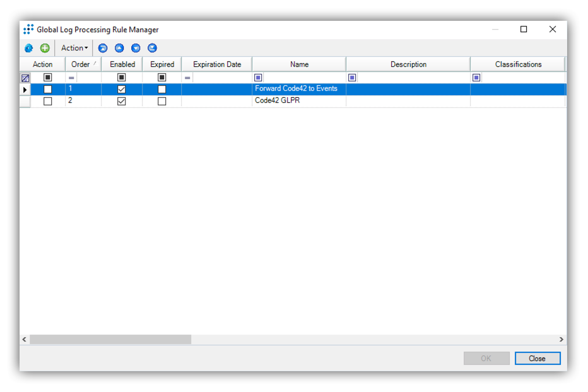Check the Expired checkbox for Forward Code42 to Events
The image size is (588, 392).
(x=162, y=89)
